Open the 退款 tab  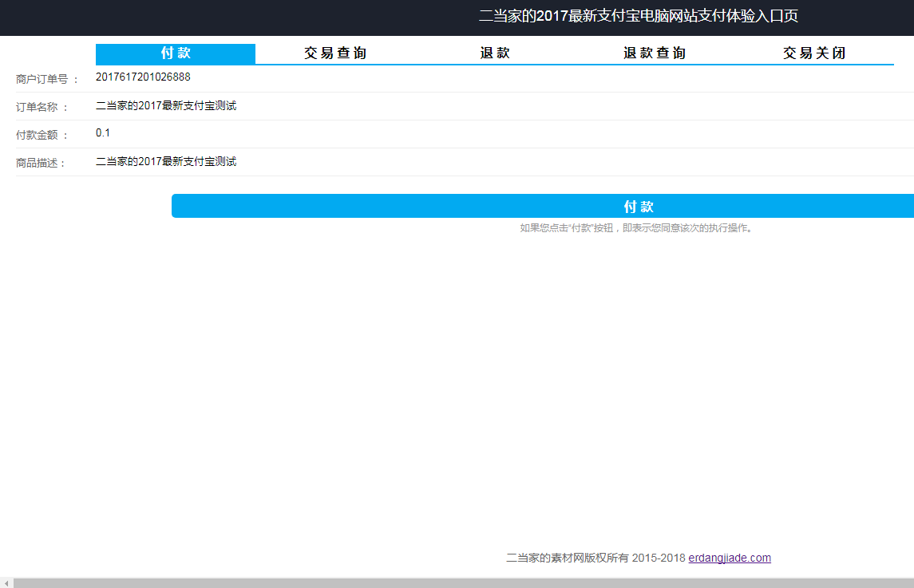495,53
